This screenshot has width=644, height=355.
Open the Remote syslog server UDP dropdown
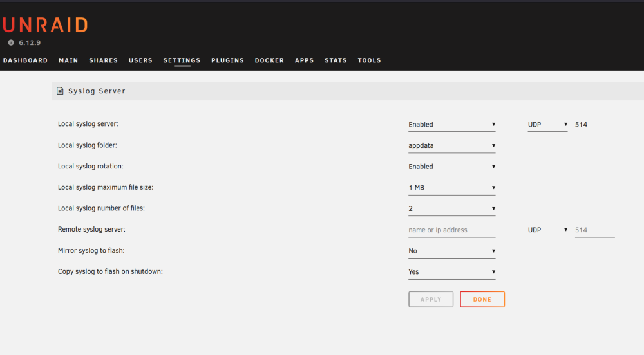[547, 230]
